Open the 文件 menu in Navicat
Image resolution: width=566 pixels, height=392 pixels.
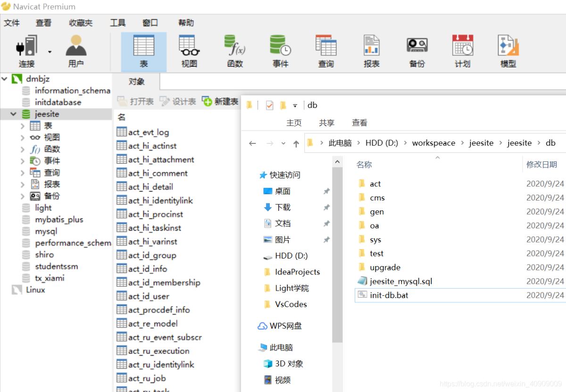12,22
